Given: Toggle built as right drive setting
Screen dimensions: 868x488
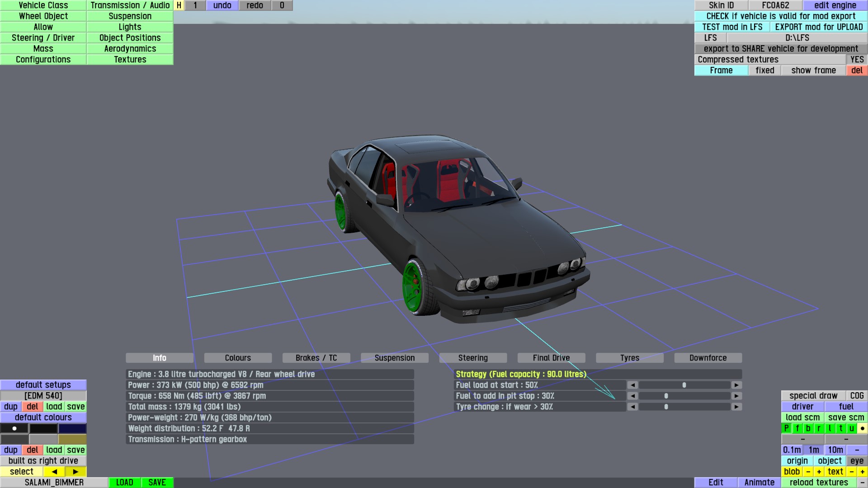Looking at the screenshot, I should pyautogui.click(x=43, y=460).
